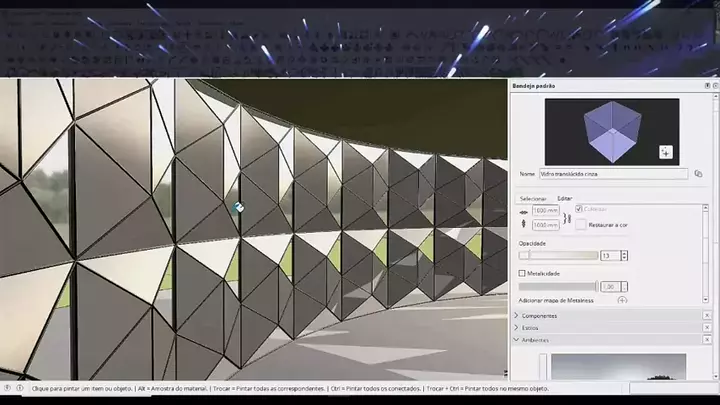The width and height of the screenshot is (720, 405).
Task: Toggle the Colorizar checkbox
Action: [x=579, y=209]
